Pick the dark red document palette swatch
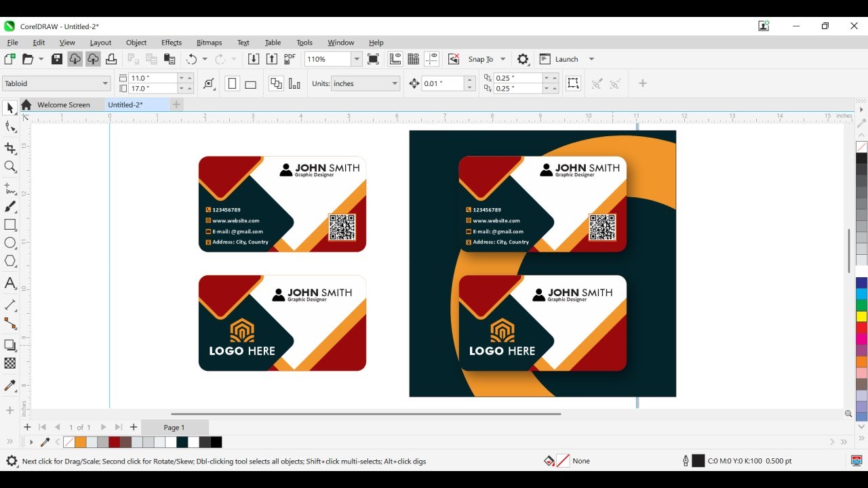The image size is (868, 488). [115, 442]
